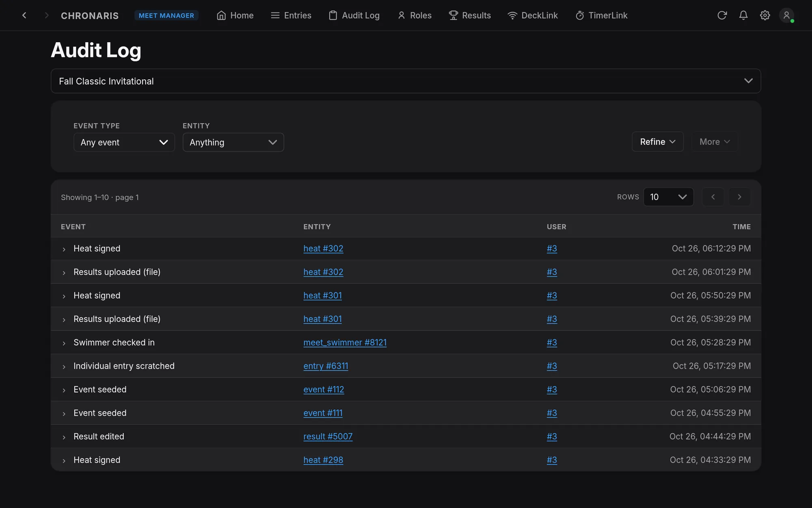Open settings gear icon
This screenshot has width=812, height=508.
(765, 15)
